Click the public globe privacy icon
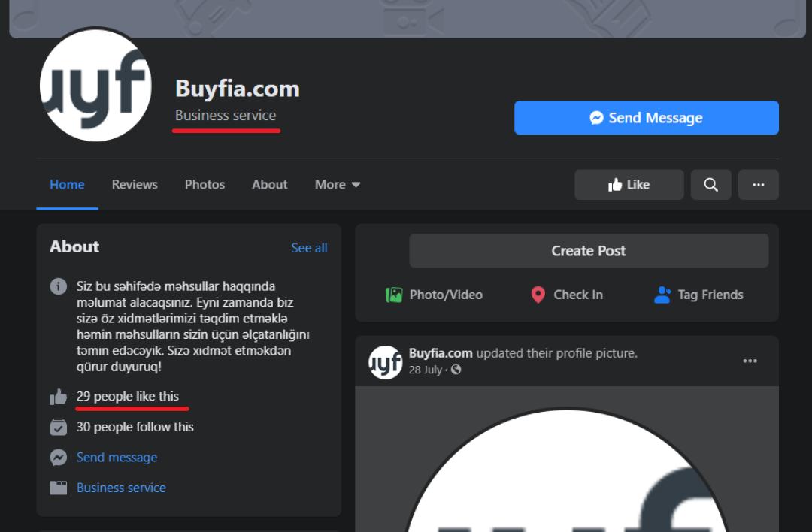 [456, 370]
